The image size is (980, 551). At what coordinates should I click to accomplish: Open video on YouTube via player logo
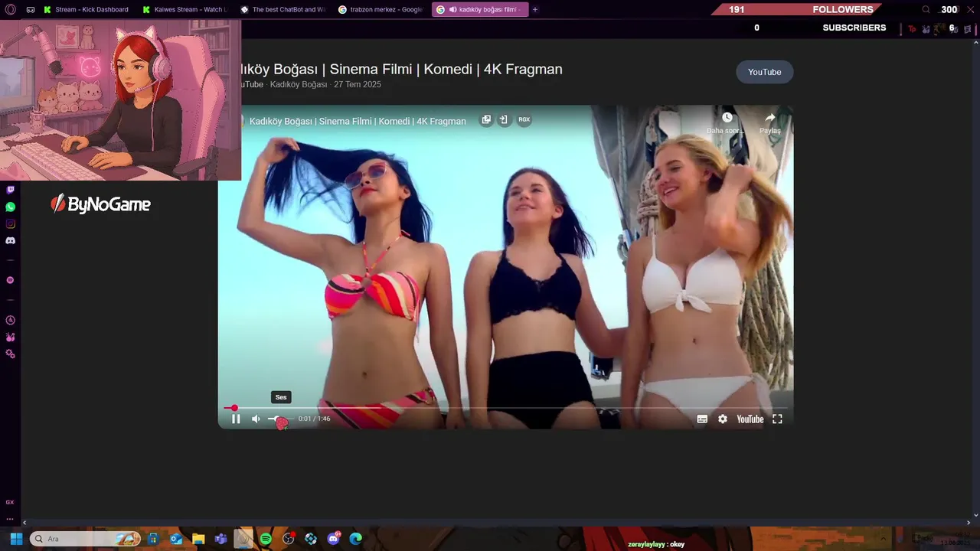[750, 419]
